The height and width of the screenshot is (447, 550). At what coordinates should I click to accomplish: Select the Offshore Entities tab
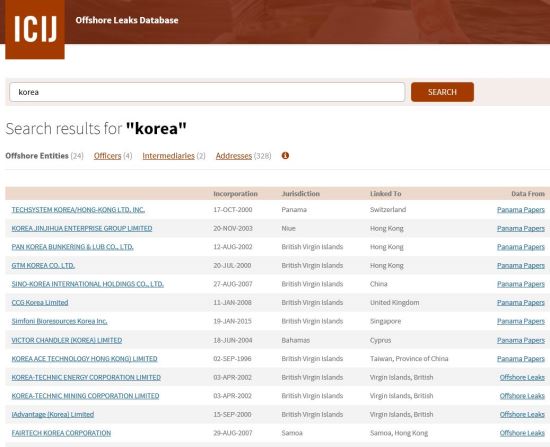(37, 156)
